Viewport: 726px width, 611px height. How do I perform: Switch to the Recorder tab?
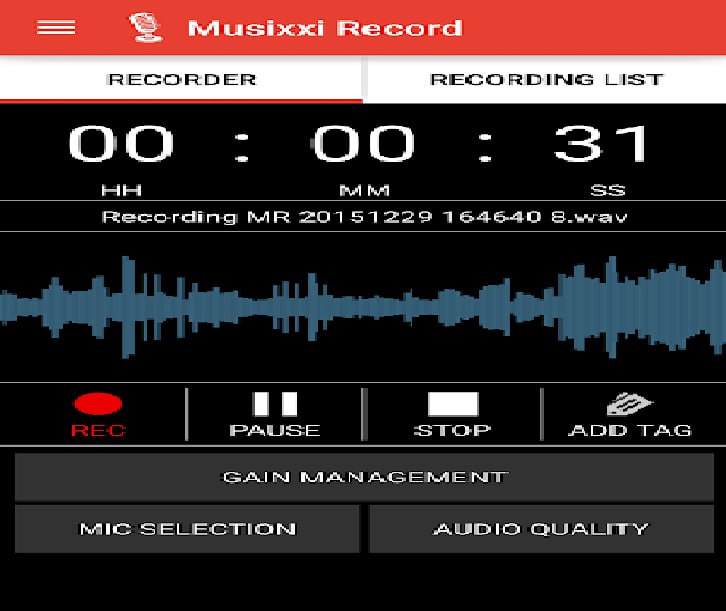[x=181, y=79]
